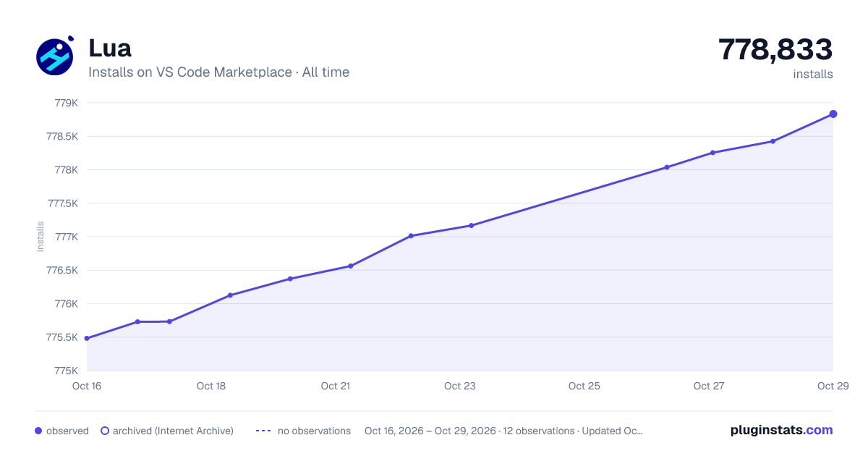This screenshot has width=868, height=456.
Task: Click the 778.5K y-axis label
Action: coord(61,136)
